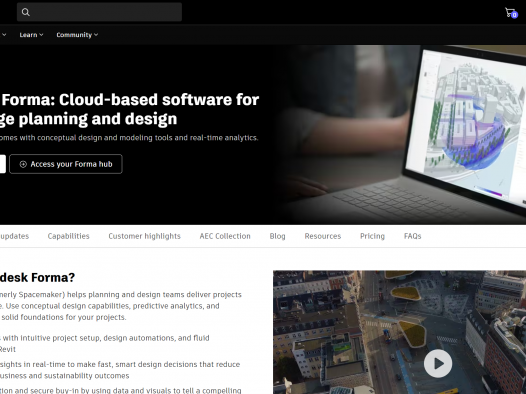Image resolution: width=526 pixels, height=394 pixels.
Task: Click the headline text 'Cloud-based software for'
Action: point(159,100)
